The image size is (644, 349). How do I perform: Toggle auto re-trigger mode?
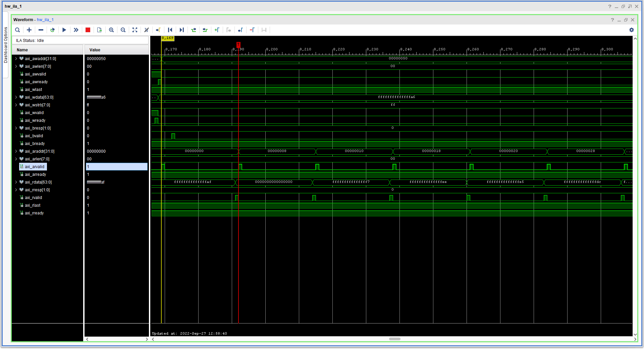click(x=53, y=30)
